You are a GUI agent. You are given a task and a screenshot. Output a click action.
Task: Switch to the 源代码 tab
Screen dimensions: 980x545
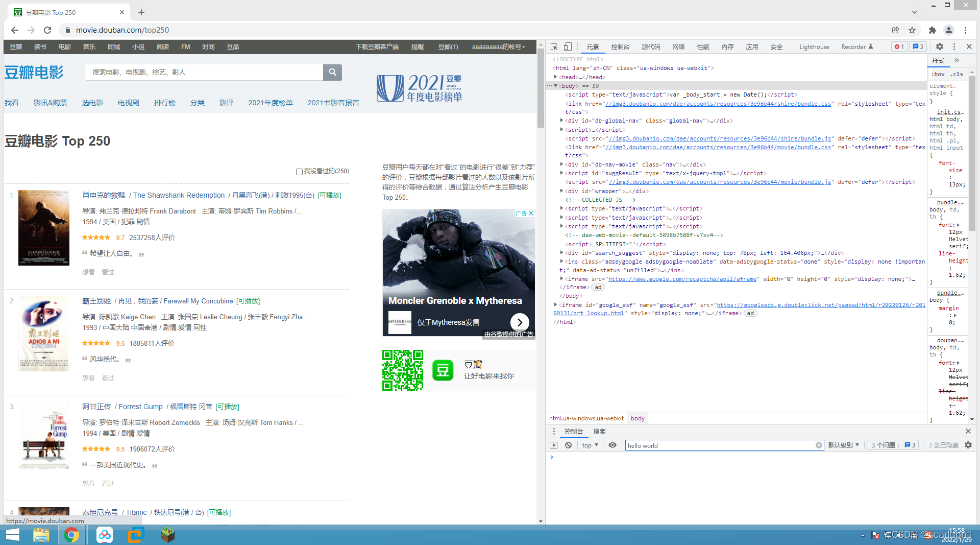click(x=651, y=46)
